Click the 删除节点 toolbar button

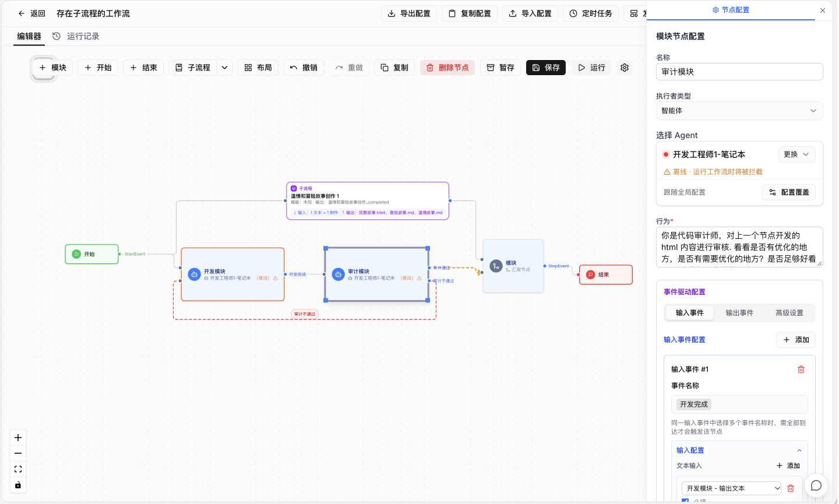tap(447, 68)
